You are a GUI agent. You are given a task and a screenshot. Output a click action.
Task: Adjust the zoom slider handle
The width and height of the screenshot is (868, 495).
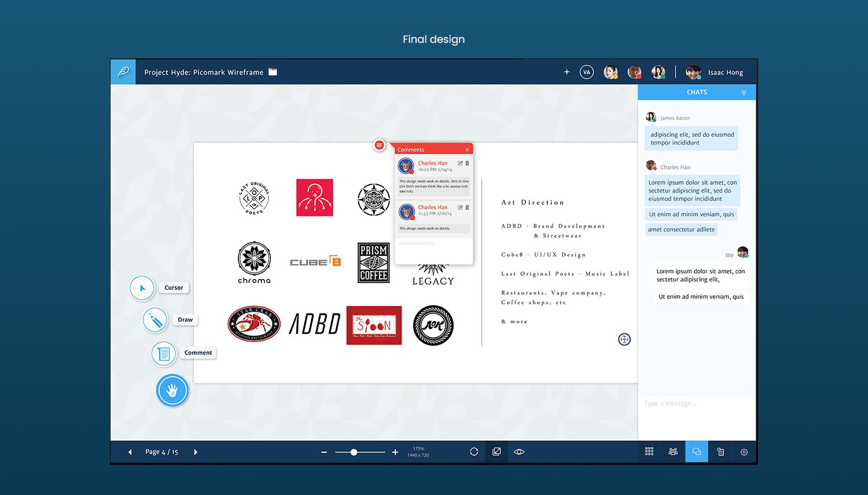354,452
